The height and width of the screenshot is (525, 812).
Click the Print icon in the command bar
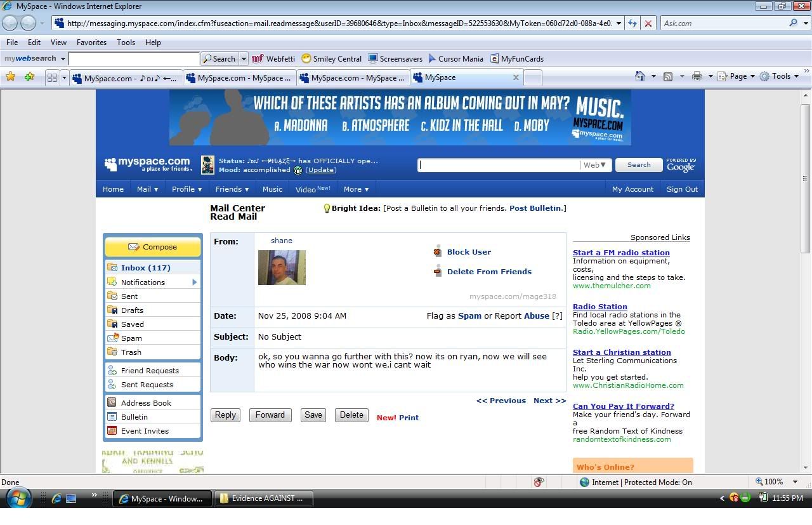pos(697,76)
